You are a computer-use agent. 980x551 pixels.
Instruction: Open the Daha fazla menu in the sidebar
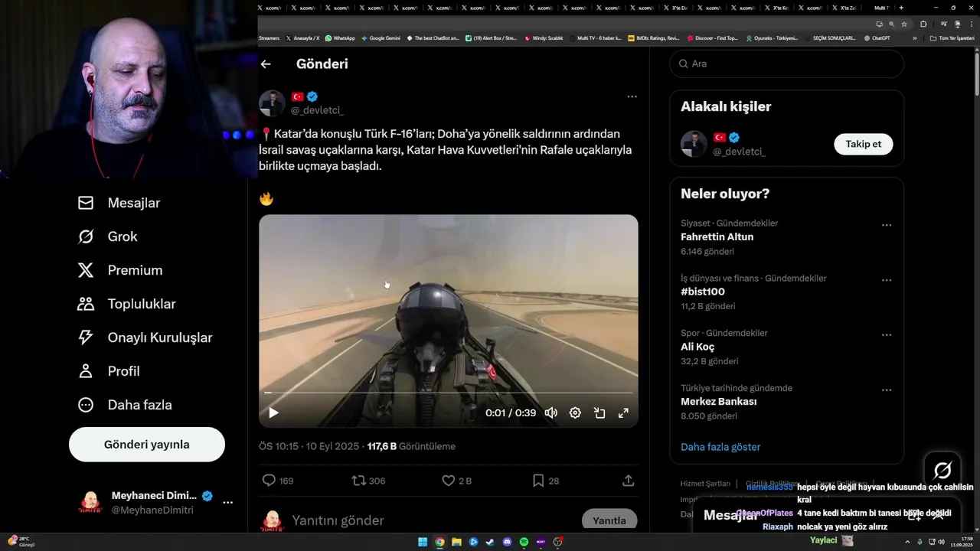click(124, 405)
